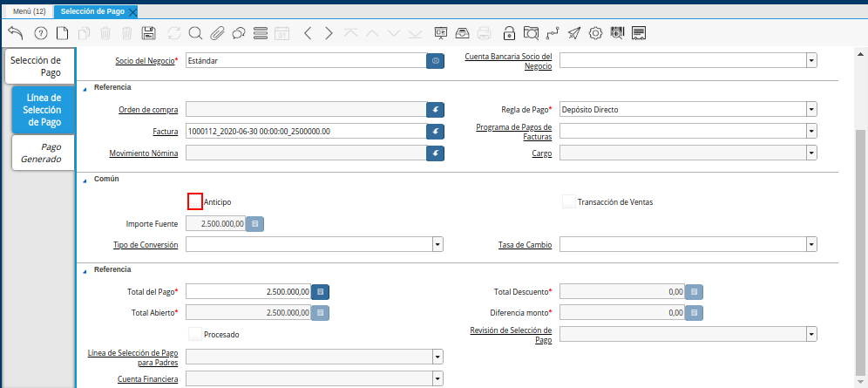Open the Tipo de Conversión dropdown
Image resolution: width=868 pixels, height=388 pixels.
tap(437, 243)
